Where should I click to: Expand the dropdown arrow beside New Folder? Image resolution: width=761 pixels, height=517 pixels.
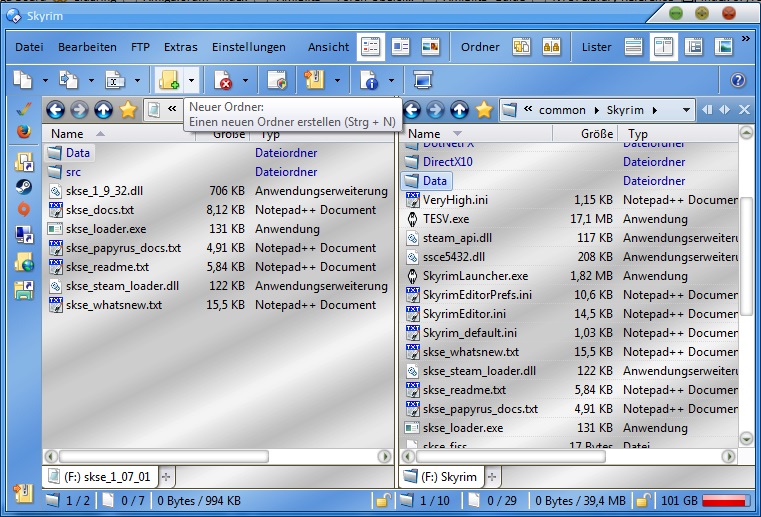[191, 80]
